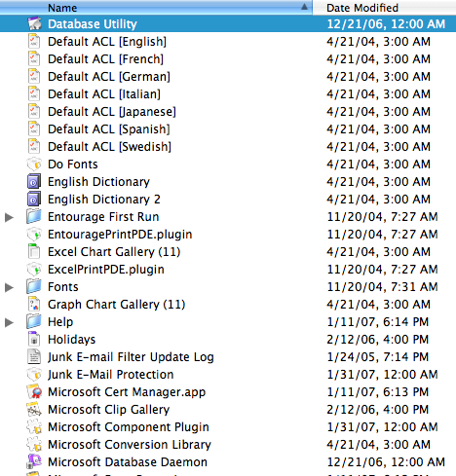
Task: Select the Database Utility row name
Action: (93, 24)
